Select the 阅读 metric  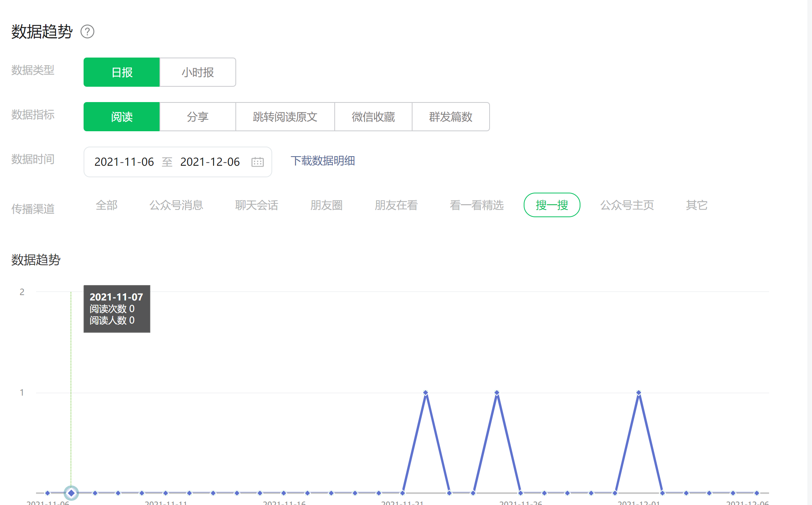122,117
